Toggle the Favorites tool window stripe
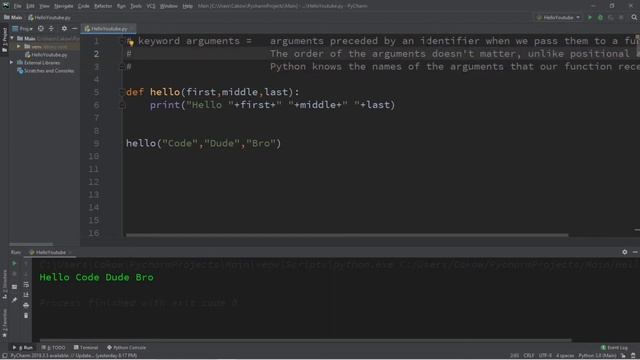Image resolution: width=640 pixels, height=360 pixels. coord(4,322)
